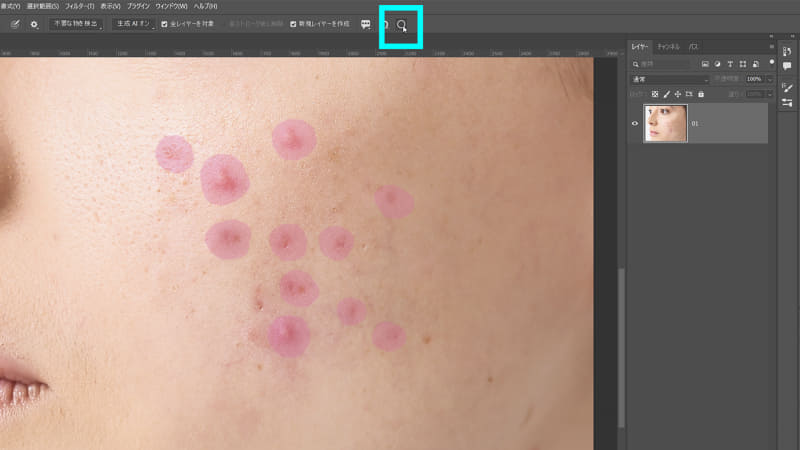Open the ヘルプ(H) menu
The image size is (800, 450).
pos(205,6)
